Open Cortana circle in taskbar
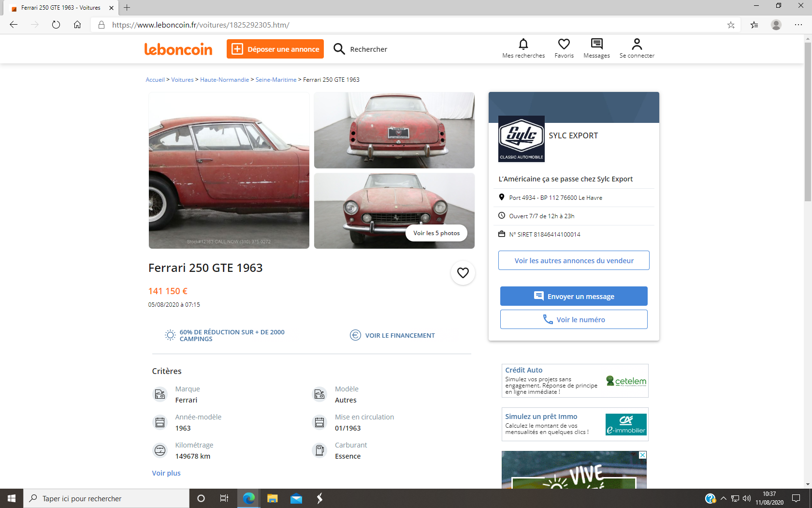The height and width of the screenshot is (508, 812). click(201, 498)
